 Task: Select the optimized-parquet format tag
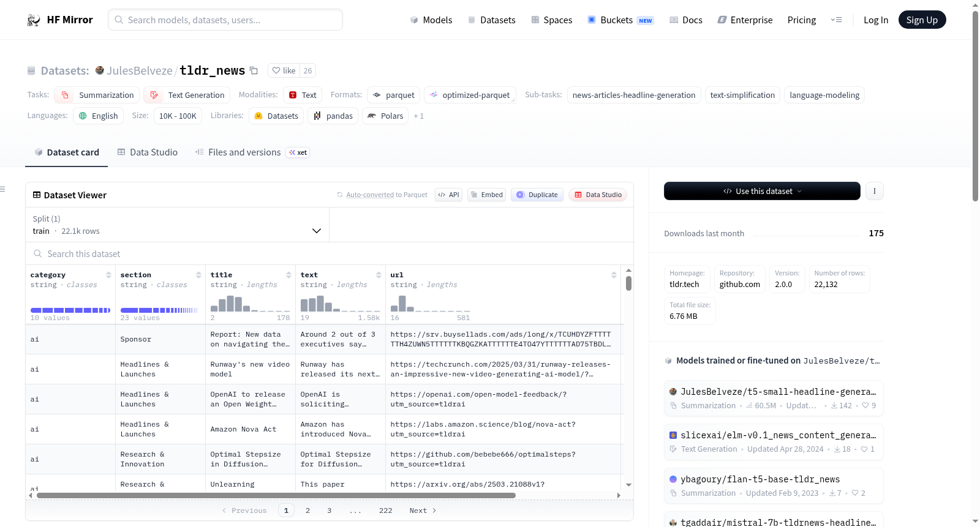click(470, 95)
